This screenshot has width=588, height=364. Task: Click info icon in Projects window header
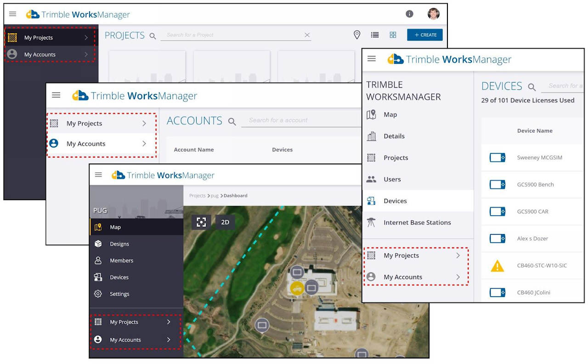tap(409, 14)
